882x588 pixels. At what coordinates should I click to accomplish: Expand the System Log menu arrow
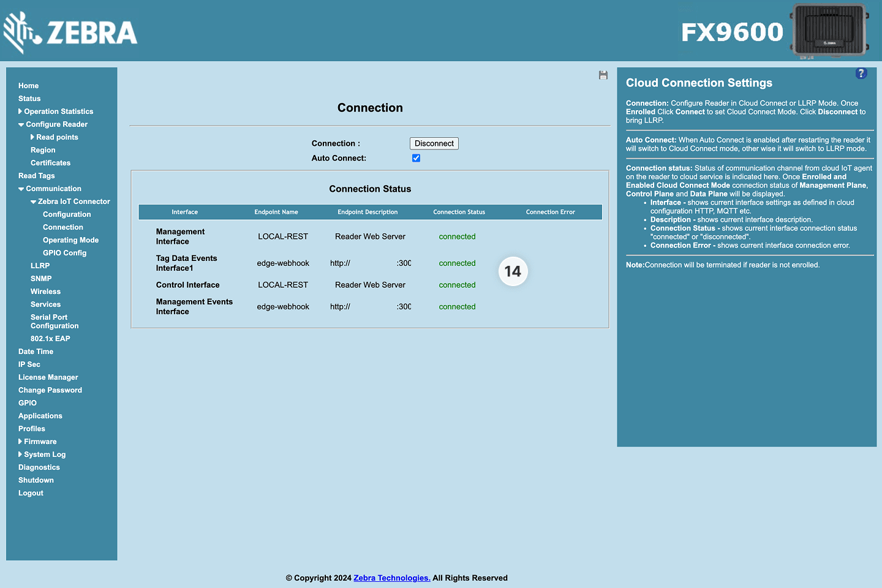[20, 454]
